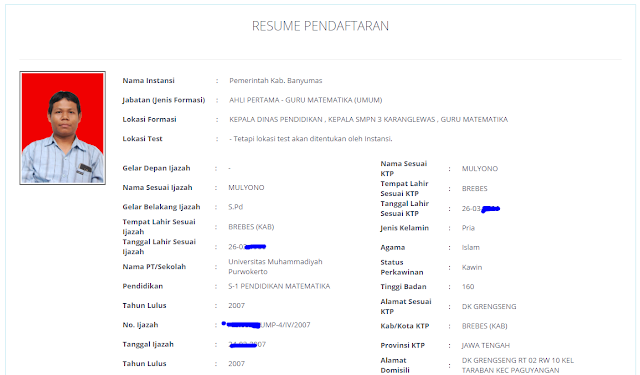The width and height of the screenshot is (640, 375).
Task: Select the 'DK GRENGSENG' KTP address value
Action: (489, 306)
